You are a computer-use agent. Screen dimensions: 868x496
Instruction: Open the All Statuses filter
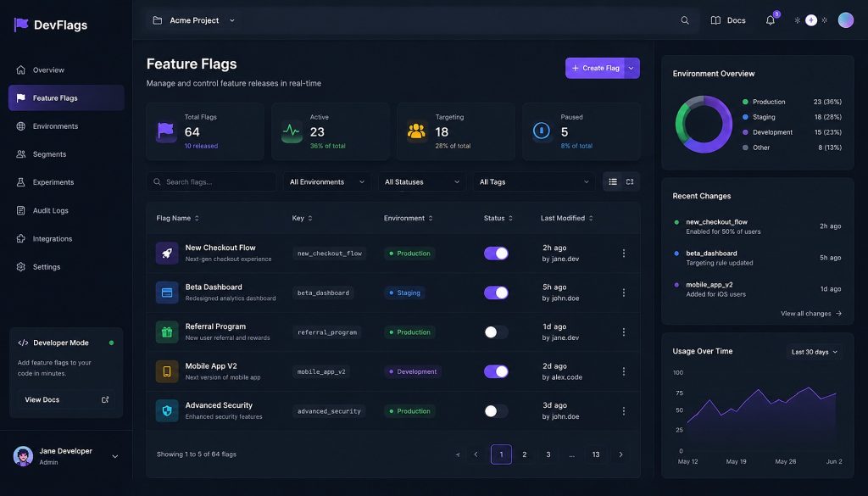[x=422, y=181]
